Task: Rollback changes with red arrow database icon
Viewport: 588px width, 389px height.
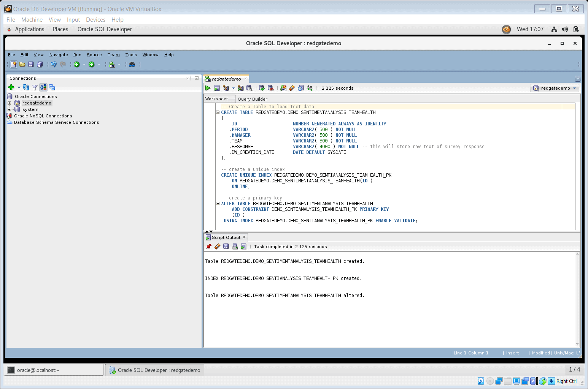Action: point(271,88)
